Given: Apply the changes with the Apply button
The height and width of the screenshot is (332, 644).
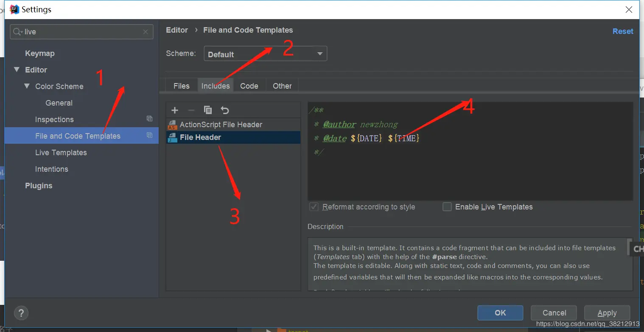Looking at the screenshot, I should pyautogui.click(x=607, y=313).
